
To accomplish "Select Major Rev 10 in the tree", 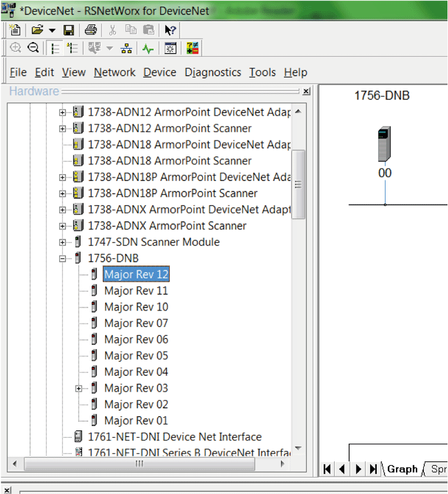I will pyautogui.click(x=136, y=307).
